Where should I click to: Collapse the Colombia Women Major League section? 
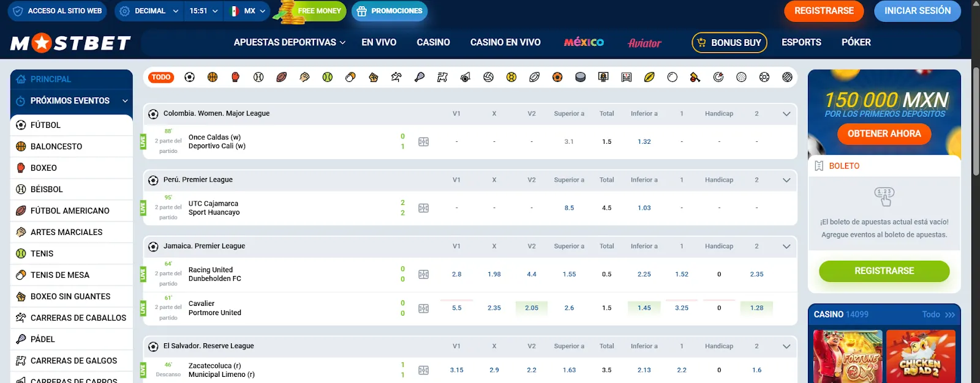[786, 114]
